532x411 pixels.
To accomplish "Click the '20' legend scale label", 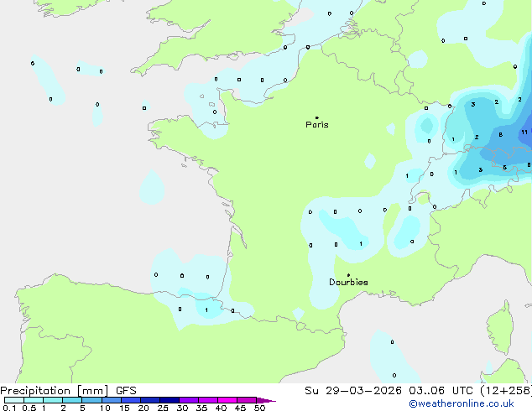I will pyautogui.click(x=143, y=408).
